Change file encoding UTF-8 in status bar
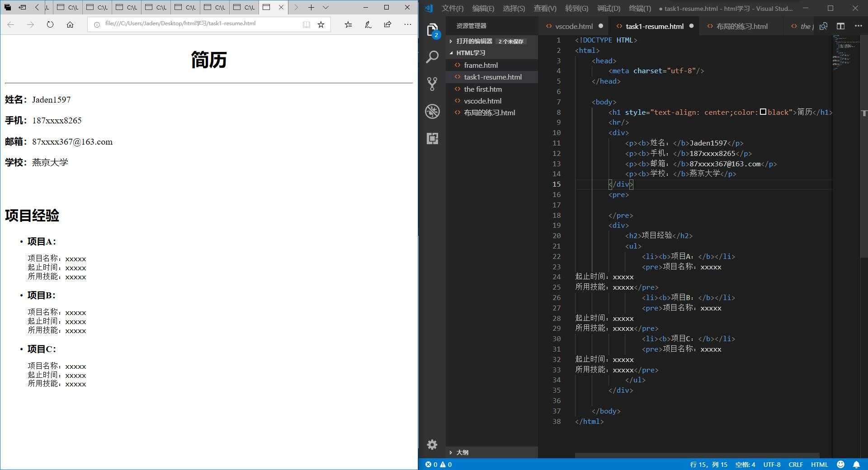Screen dimensions: 868x470 772,464
